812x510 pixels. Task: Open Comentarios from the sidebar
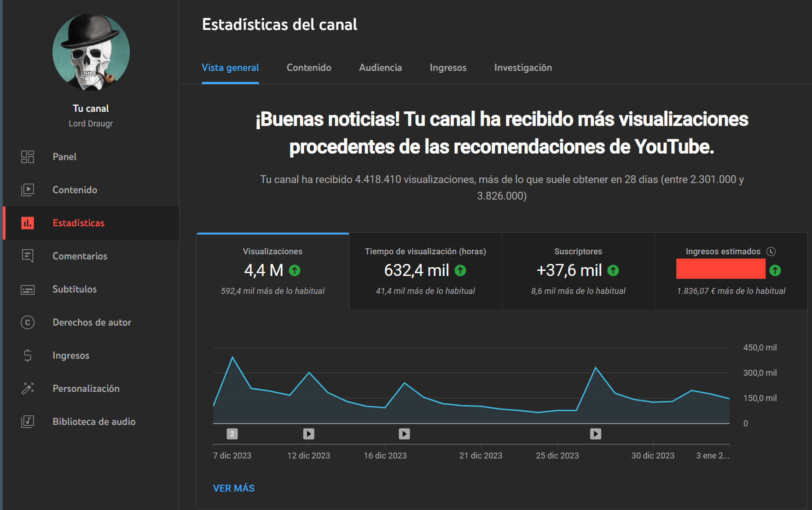pyautogui.click(x=80, y=256)
